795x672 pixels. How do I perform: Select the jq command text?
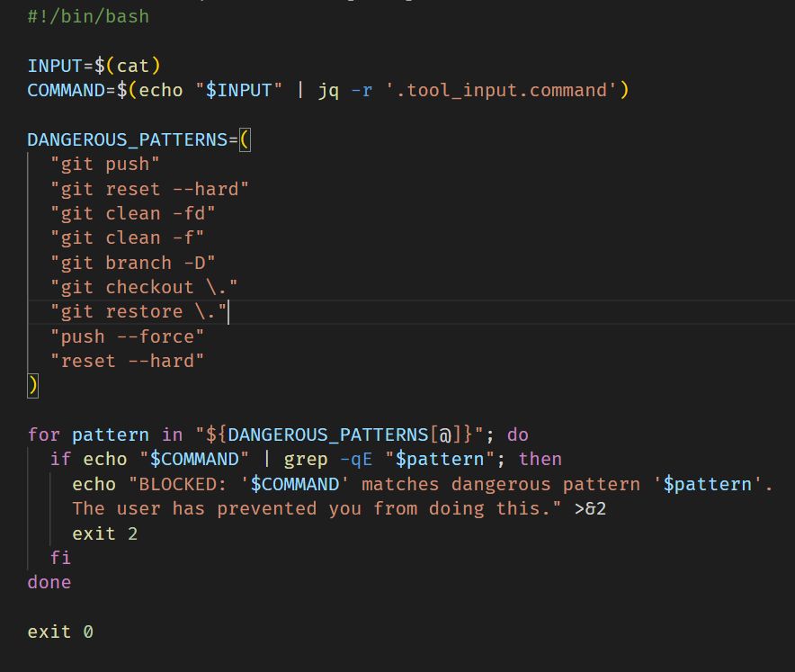331,90
